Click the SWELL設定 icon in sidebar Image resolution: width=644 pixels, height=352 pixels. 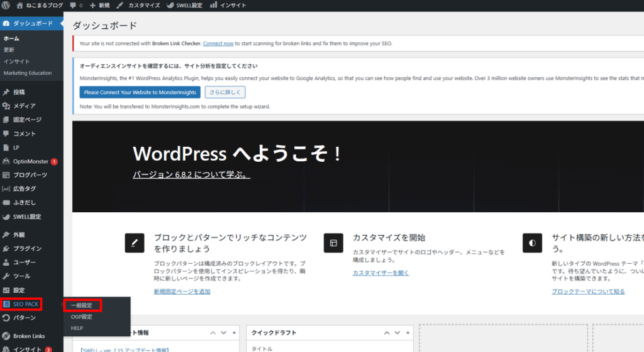click(x=6, y=217)
